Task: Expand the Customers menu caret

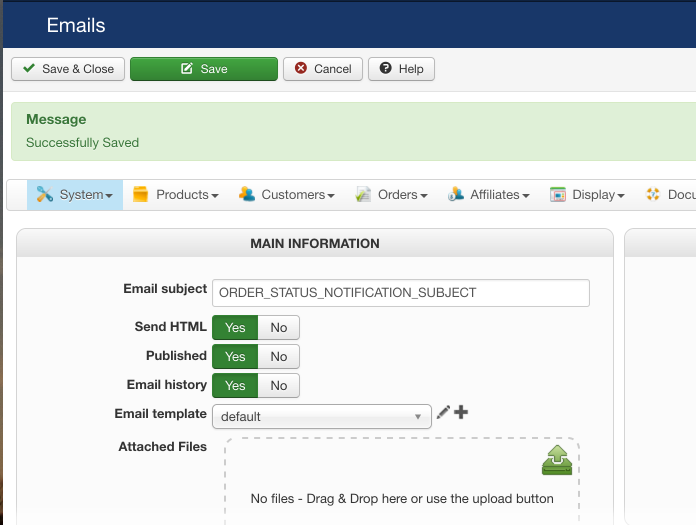Action: pos(331,196)
